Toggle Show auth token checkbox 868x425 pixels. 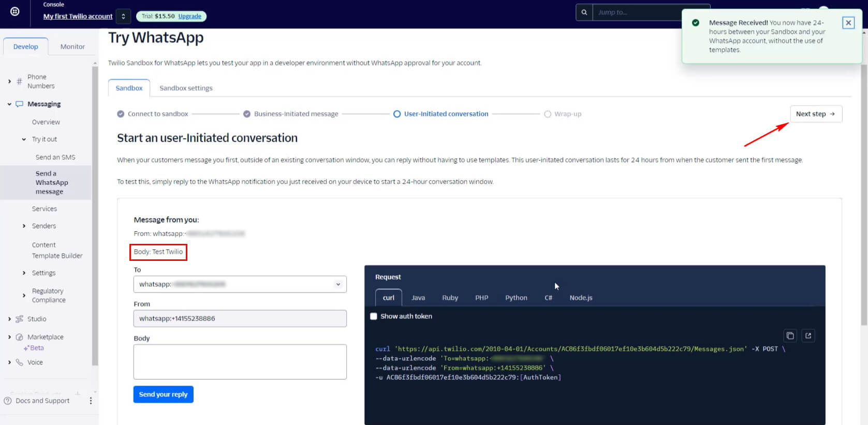point(374,316)
